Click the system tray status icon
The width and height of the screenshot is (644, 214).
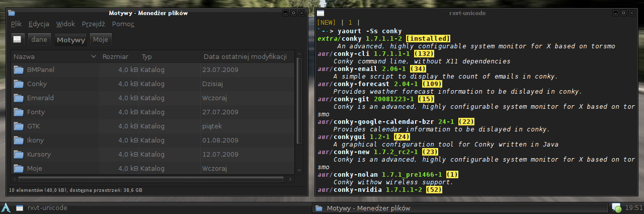click(x=616, y=207)
